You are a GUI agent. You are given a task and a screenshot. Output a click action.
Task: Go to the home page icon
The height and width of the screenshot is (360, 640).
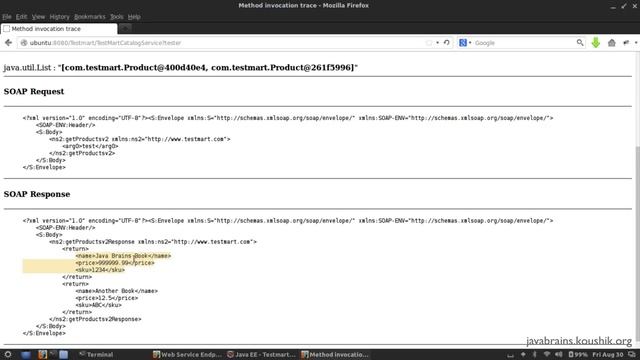tap(611, 42)
